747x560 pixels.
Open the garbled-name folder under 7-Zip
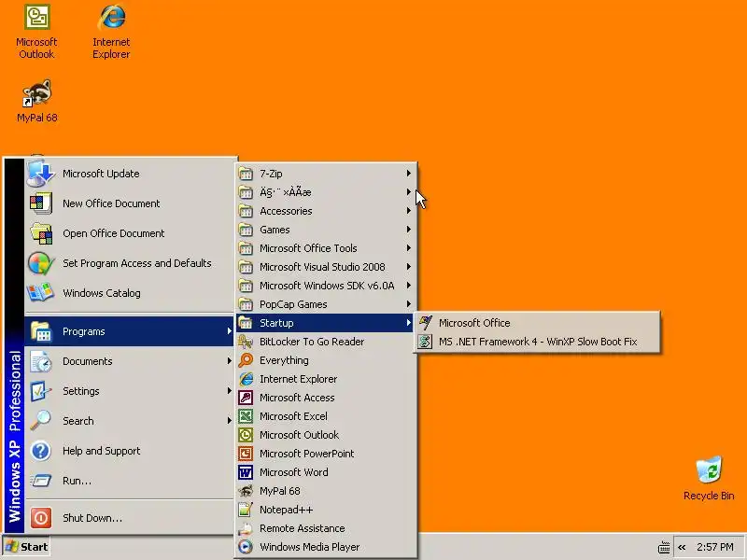click(325, 192)
